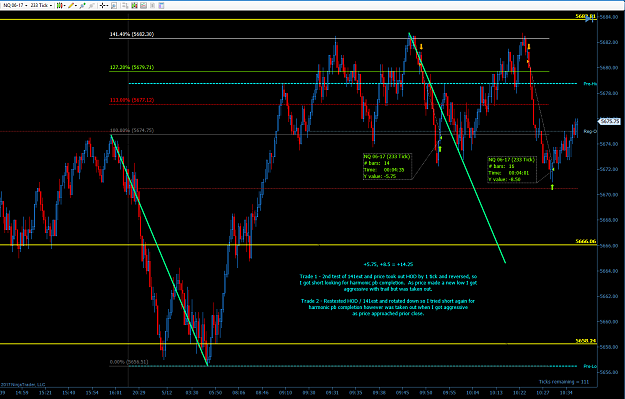
Task: Click the +5.75, +8.5 = +14.25 note
Action: tap(388, 264)
